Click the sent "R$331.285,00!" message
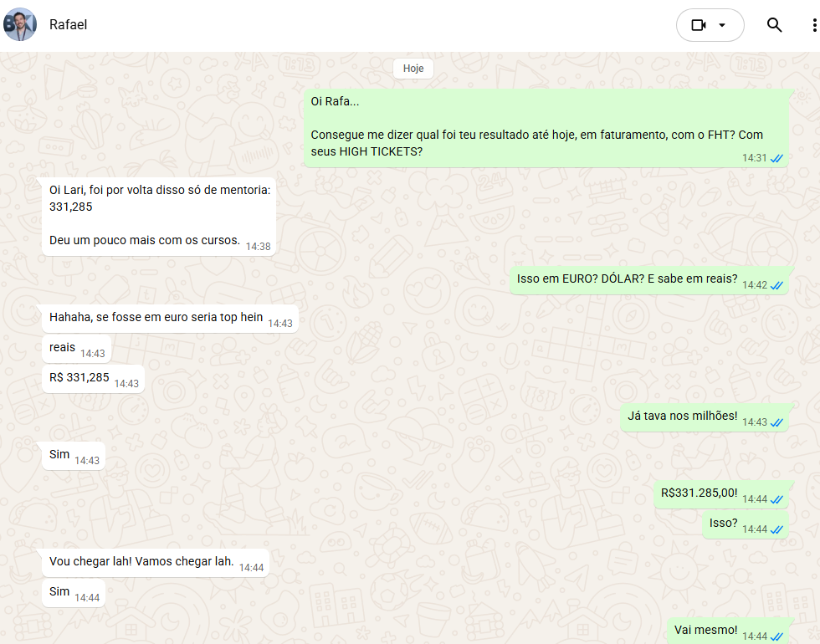 [x=699, y=493]
